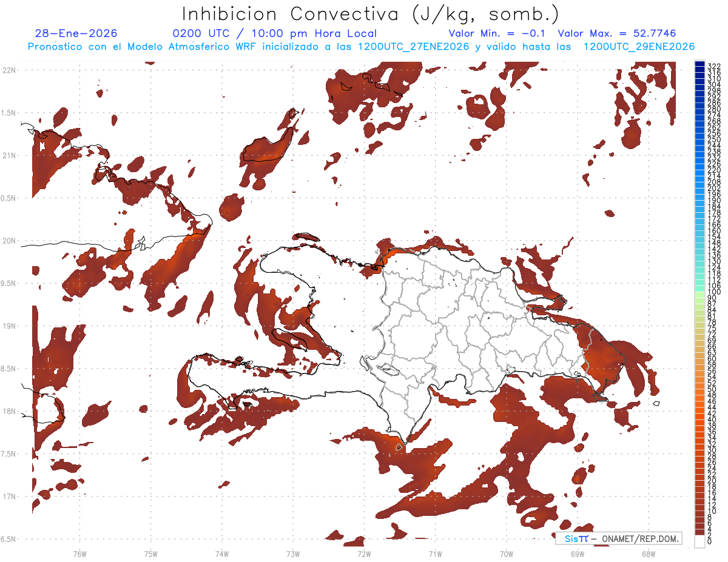This screenshot has width=728, height=562.
Task: Click the "19N" latitude label
Action: click(x=8, y=326)
